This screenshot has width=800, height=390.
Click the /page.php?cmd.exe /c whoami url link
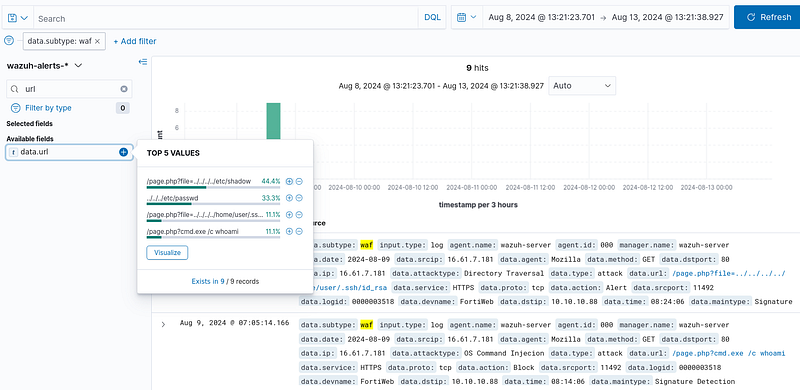[729, 353]
